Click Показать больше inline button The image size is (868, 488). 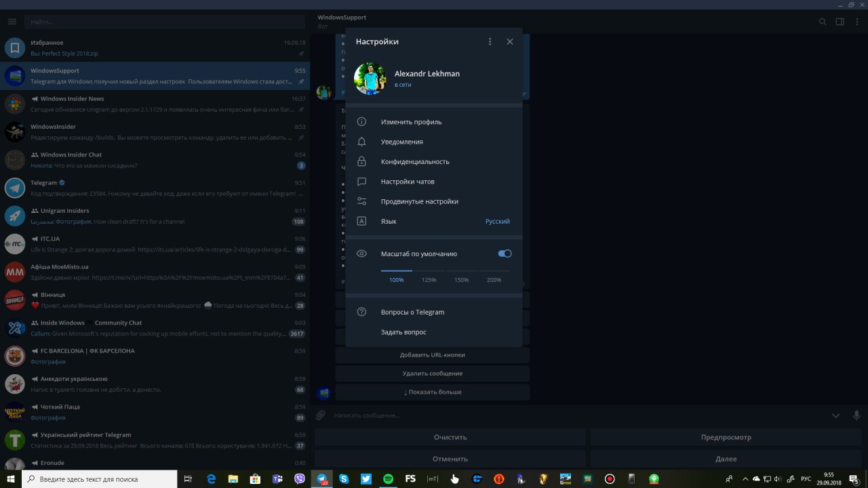click(x=433, y=392)
